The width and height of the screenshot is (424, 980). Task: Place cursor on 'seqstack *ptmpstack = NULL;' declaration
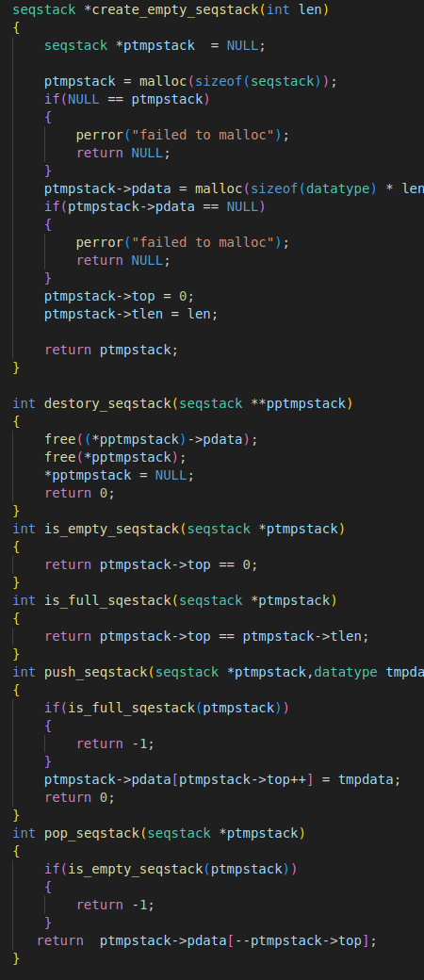[155, 45]
